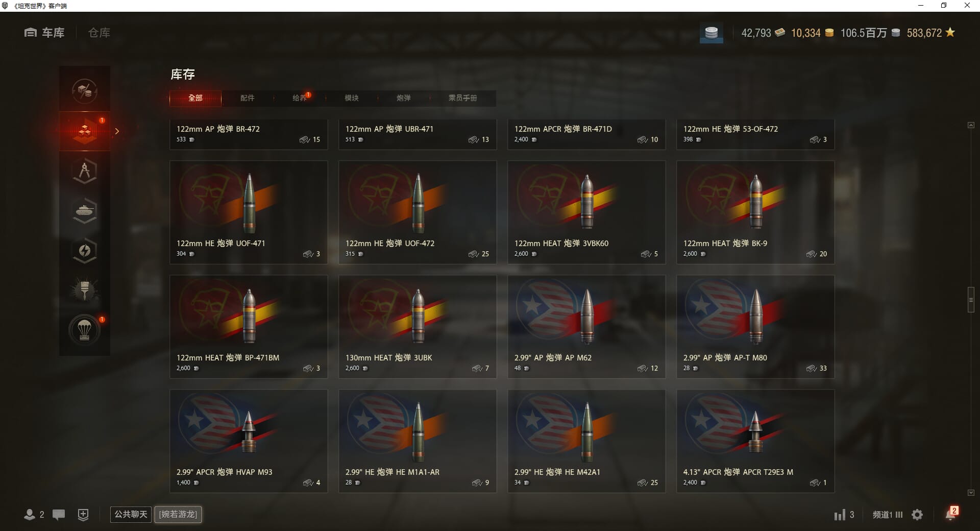Open the 公共聊天 chat button

[131, 514]
